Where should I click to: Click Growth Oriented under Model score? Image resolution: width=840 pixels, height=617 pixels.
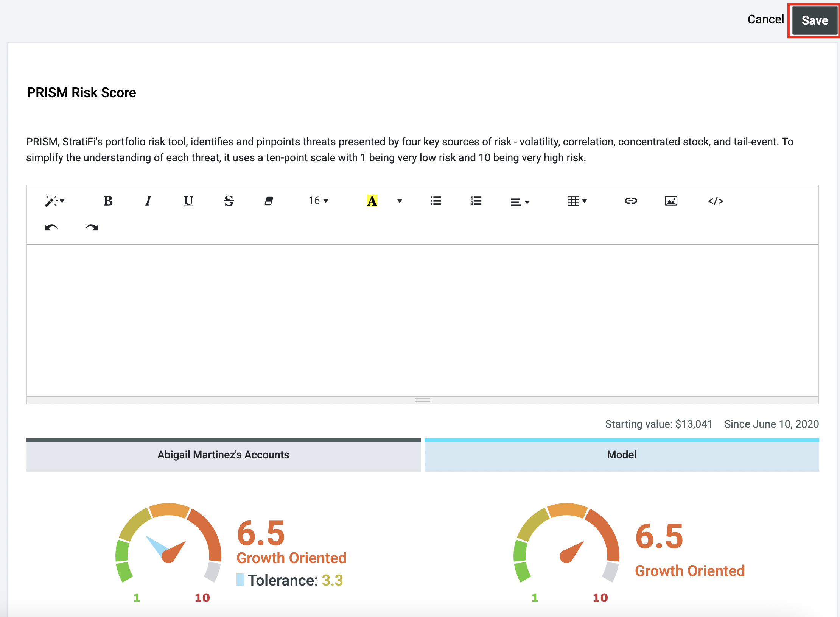(690, 571)
